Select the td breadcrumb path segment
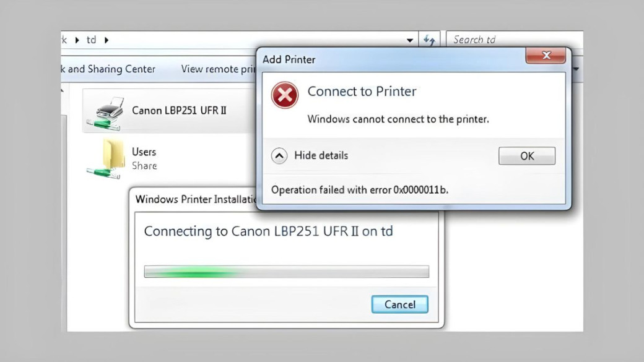The width and height of the screenshot is (644, 362). (x=91, y=40)
